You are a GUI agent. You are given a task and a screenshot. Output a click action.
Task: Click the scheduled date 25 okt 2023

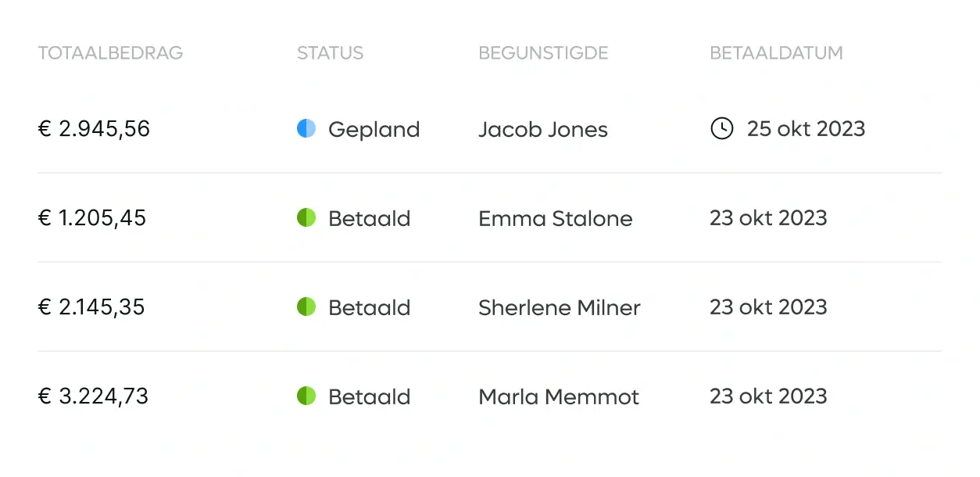coord(807,129)
